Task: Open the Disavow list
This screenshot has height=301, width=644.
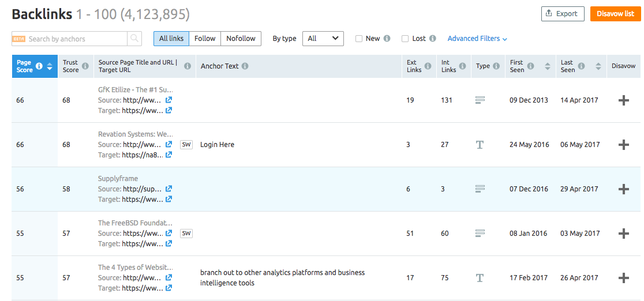Action: pos(615,14)
